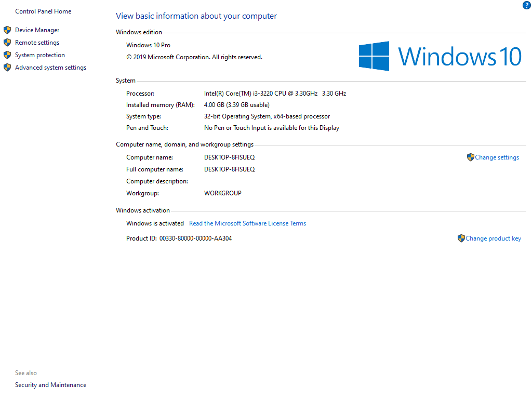Image resolution: width=532 pixels, height=399 pixels.
Task: Click the blue help question mark icon
Action: click(527, 5)
